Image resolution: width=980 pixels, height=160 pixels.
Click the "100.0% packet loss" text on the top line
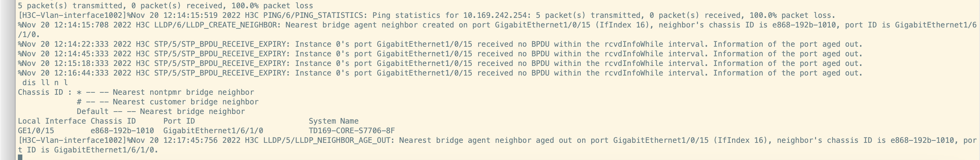(275, 6)
